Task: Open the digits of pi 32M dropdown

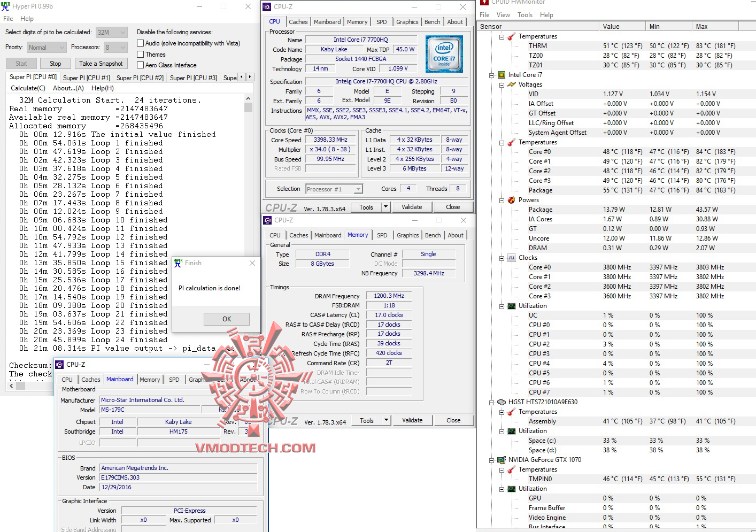Action: [x=112, y=32]
